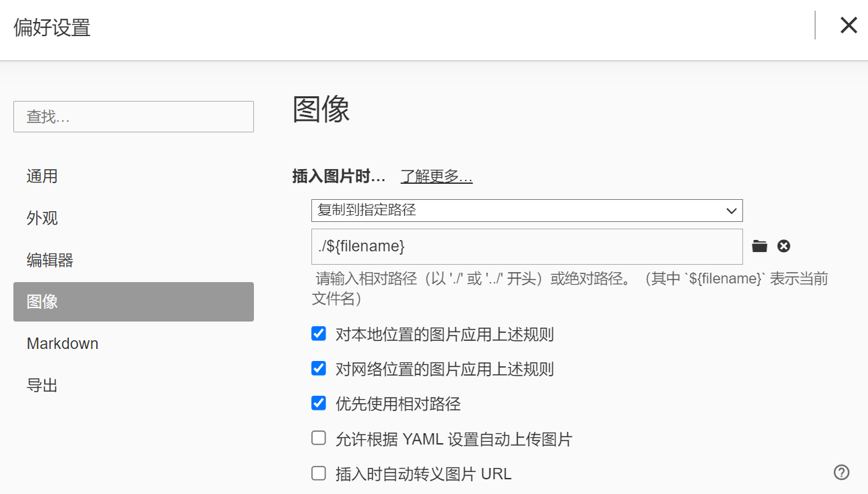Image resolution: width=868 pixels, height=494 pixels.
Task: Click the folder icon to browse path
Action: click(x=759, y=247)
